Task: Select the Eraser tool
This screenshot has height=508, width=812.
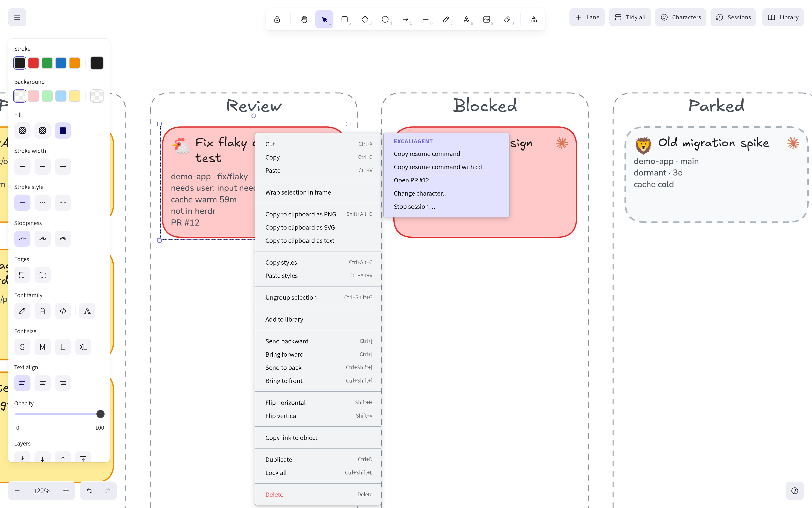Action: tap(507, 19)
